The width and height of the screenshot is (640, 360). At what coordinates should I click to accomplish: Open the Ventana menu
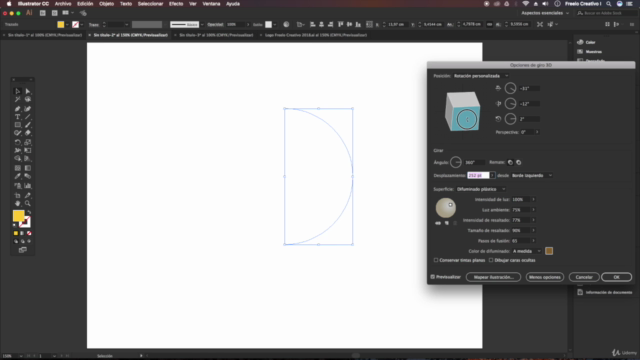click(x=211, y=4)
